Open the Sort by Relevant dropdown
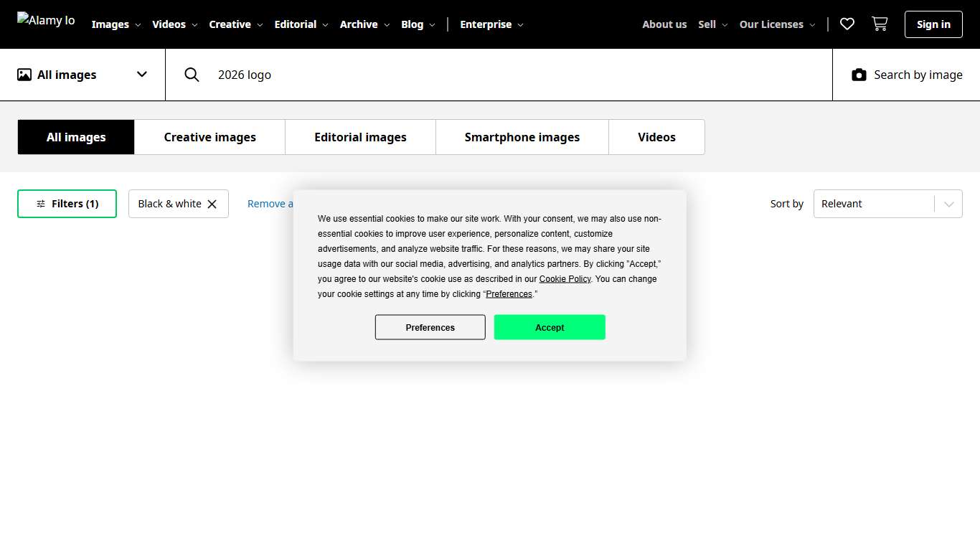Image resolution: width=980 pixels, height=551 pixels. (x=887, y=204)
